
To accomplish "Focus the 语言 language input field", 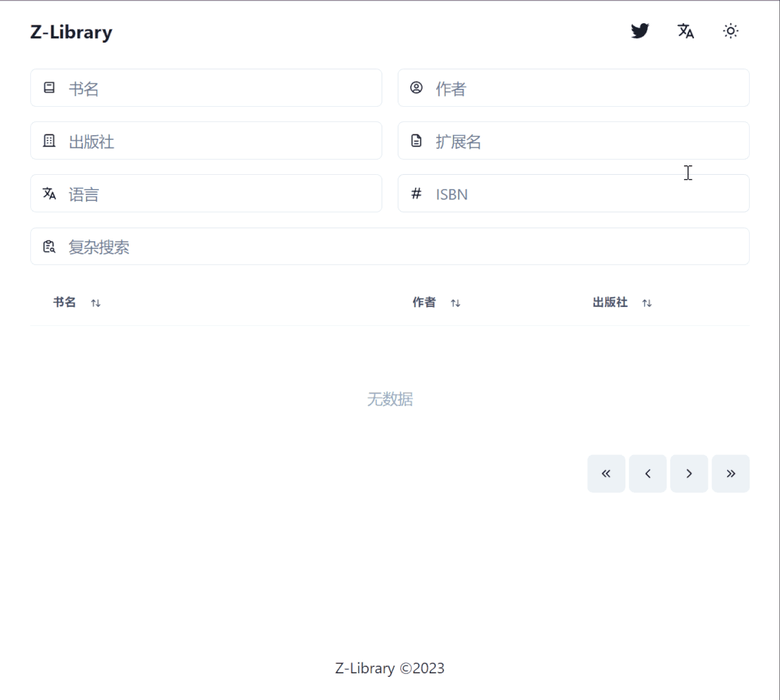I will pyautogui.click(x=206, y=194).
